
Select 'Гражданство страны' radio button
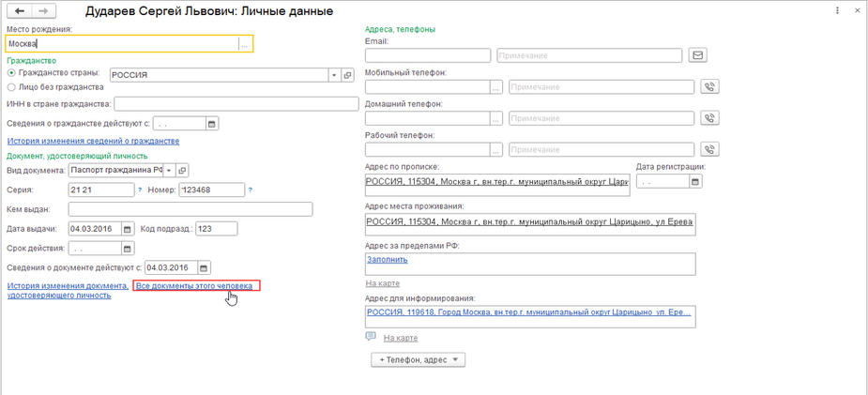click(11, 74)
